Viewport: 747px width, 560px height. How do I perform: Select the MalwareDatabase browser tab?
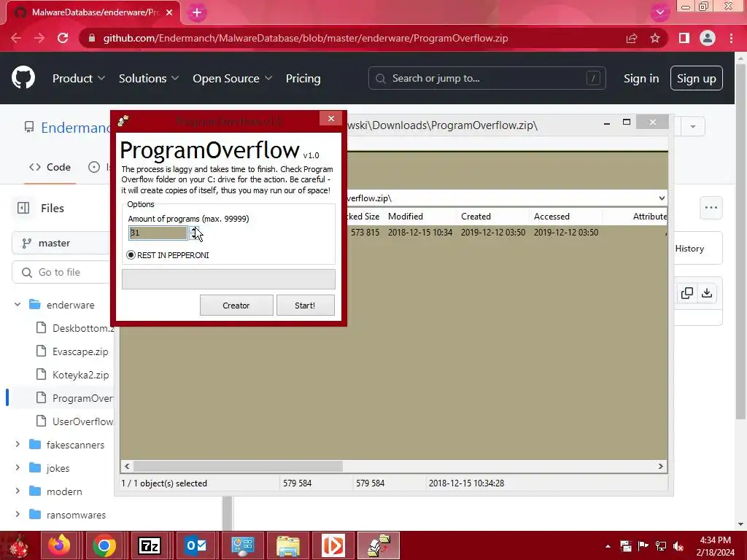[x=94, y=12]
